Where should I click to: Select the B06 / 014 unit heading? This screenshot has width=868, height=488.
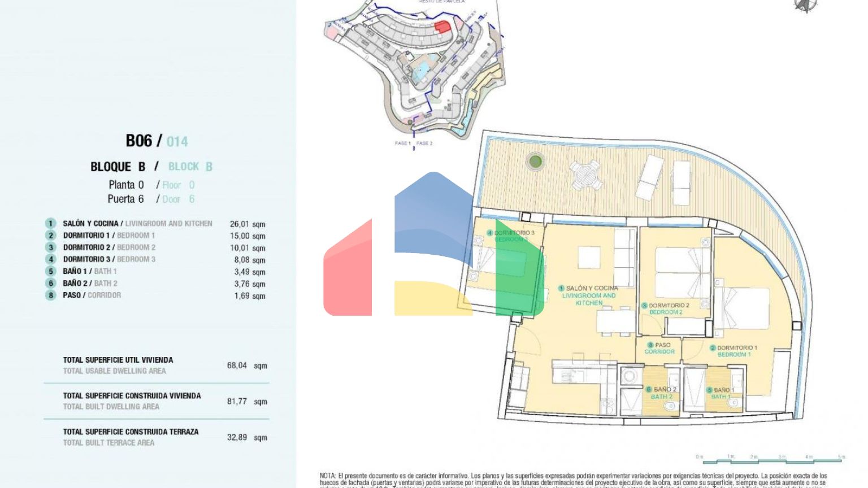157,141
